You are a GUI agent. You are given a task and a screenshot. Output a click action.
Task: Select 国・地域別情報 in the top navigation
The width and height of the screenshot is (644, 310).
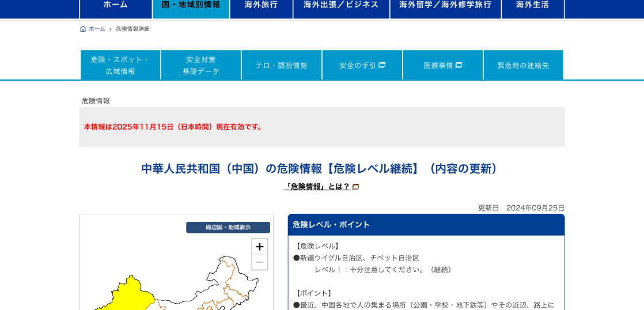click(x=191, y=6)
